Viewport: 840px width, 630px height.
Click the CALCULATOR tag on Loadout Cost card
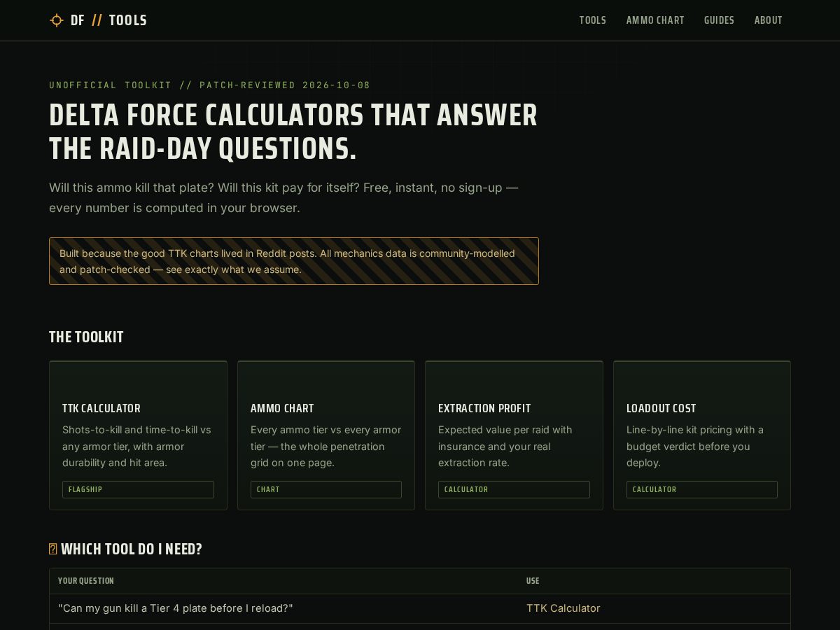tap(702, 489)
